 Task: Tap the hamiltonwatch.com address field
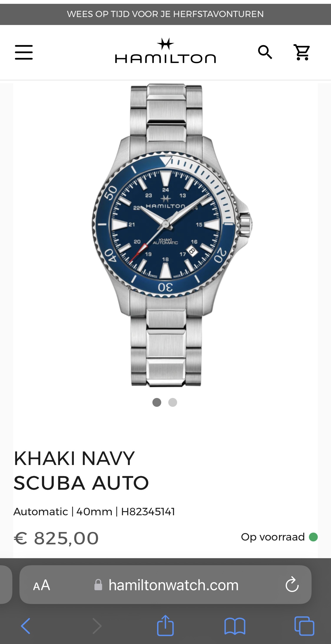pos(165,585)
